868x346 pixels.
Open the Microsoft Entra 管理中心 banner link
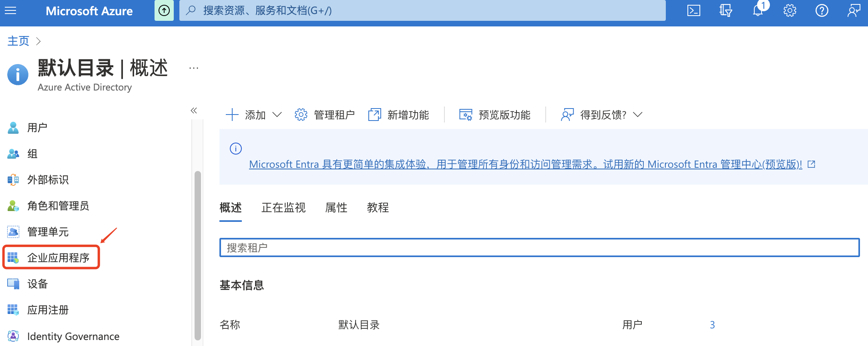coord(526,165)
